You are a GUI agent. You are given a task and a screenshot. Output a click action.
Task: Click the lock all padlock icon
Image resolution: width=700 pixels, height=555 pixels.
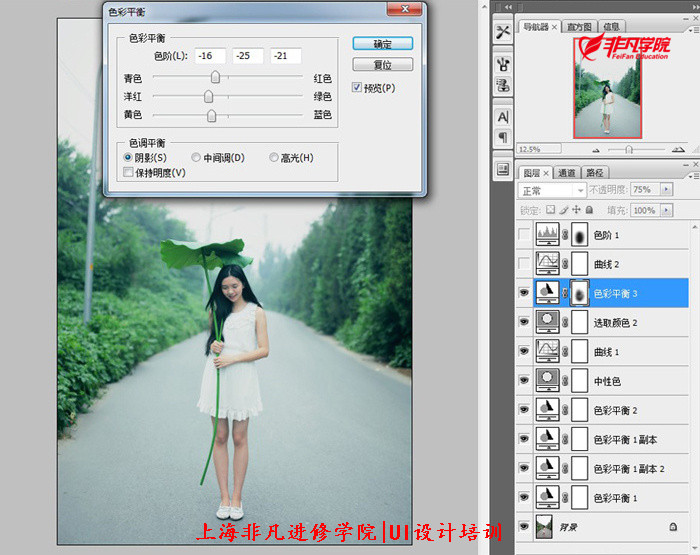589,209
